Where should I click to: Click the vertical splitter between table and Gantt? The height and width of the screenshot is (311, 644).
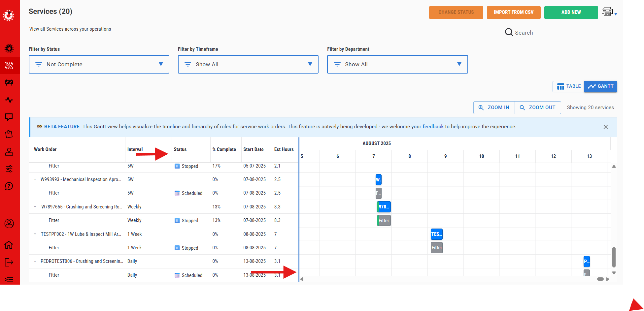[299, 209]
